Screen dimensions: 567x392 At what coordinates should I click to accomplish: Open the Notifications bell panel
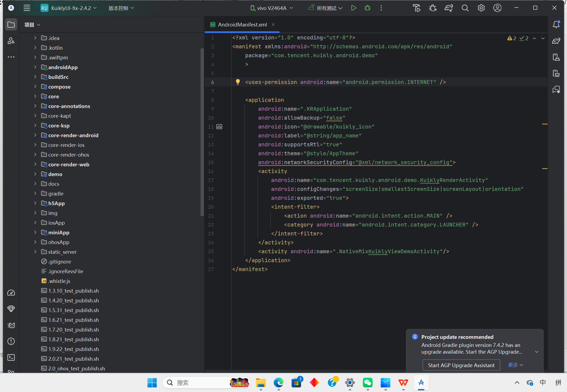coord(556,25)
